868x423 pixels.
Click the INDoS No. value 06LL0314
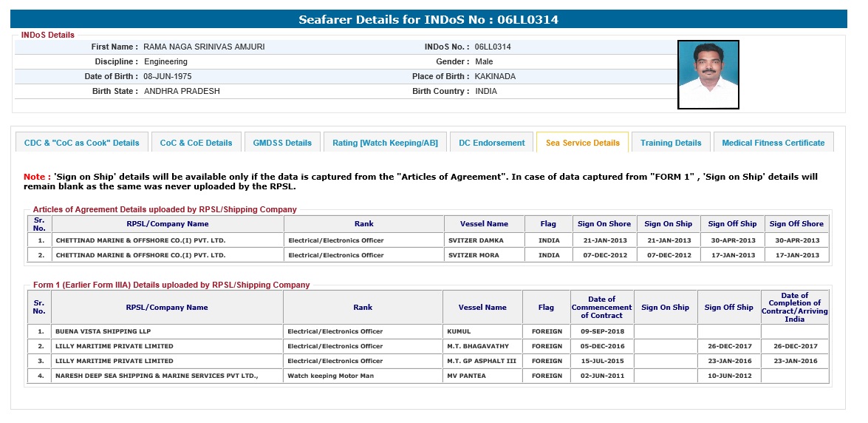[493, 47]
